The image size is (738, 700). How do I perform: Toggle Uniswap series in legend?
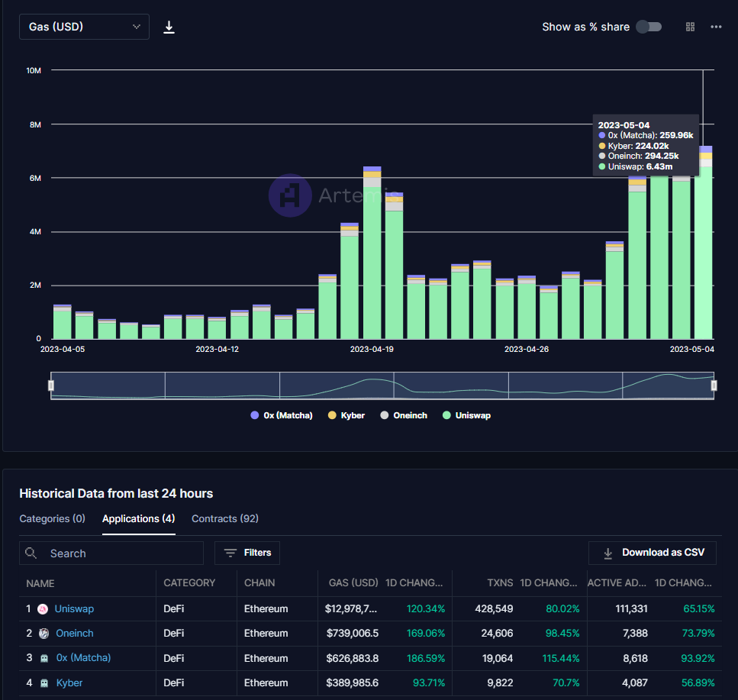coord(467,415)
